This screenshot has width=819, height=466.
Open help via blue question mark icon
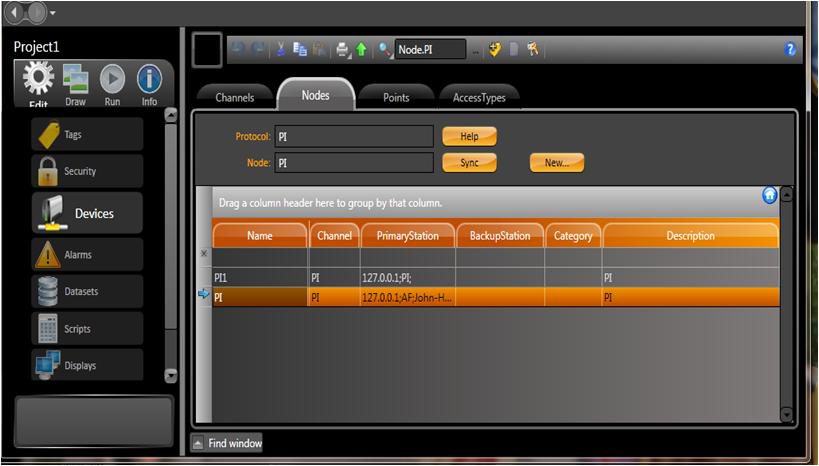pos(790,49)
